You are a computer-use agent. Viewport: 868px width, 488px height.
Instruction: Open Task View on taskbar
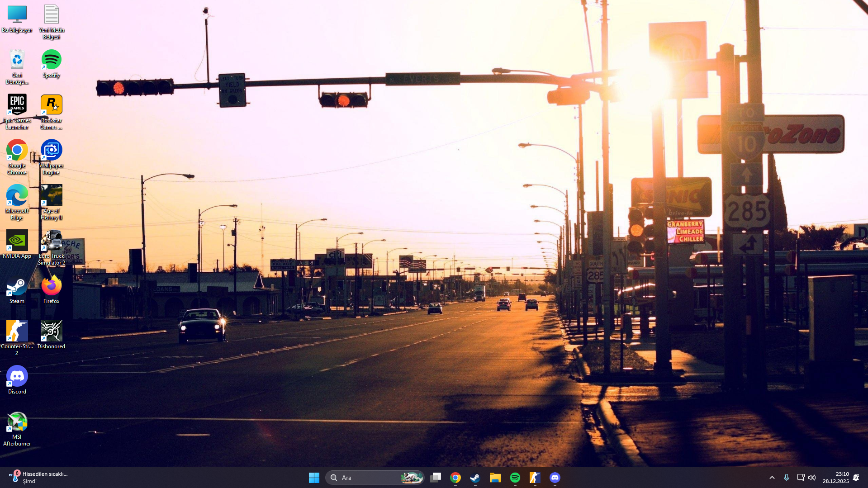pyautogui.click(x=436, y=478)
